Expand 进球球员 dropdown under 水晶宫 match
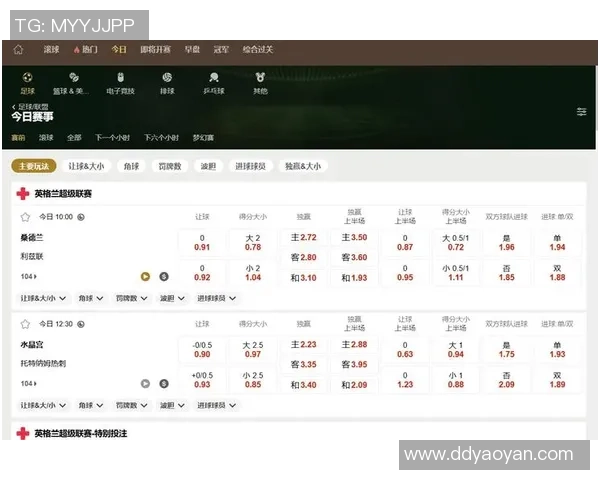 [x=216, y=405]
